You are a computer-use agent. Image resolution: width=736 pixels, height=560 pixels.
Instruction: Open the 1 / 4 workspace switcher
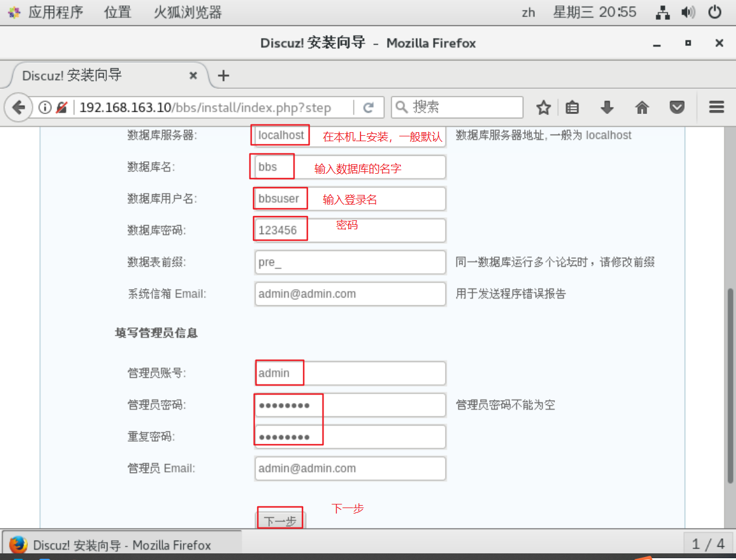pos(708,544)
